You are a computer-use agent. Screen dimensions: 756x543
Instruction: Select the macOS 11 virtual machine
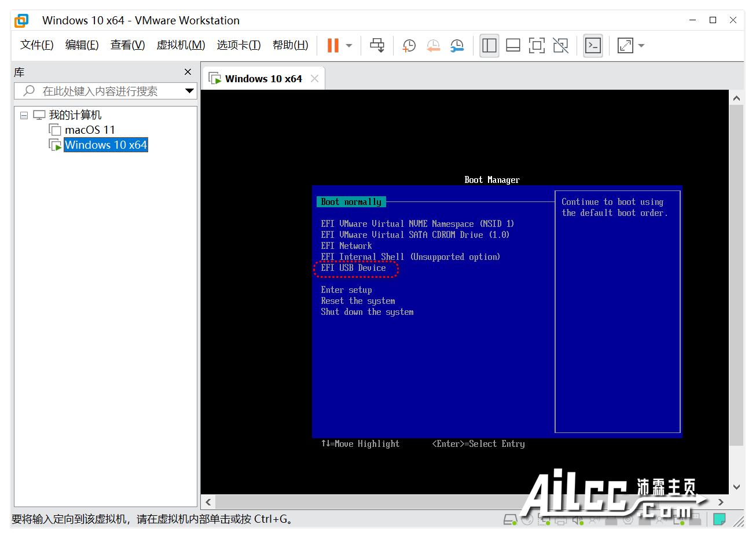(90, 130)
